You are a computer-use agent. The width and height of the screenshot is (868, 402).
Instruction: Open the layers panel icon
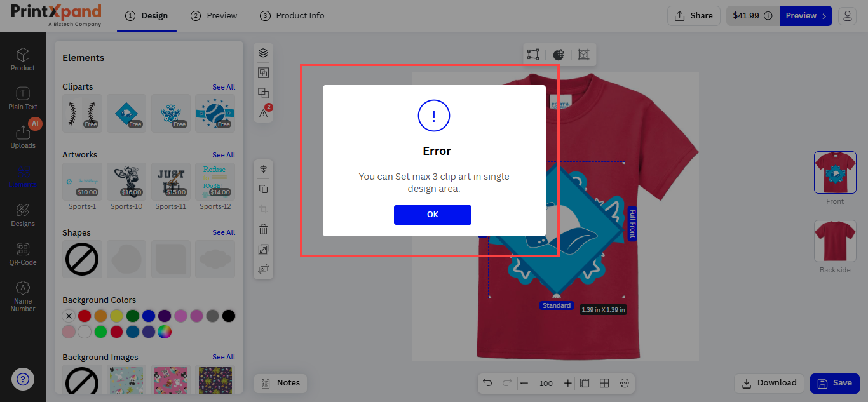click(263, 53)
